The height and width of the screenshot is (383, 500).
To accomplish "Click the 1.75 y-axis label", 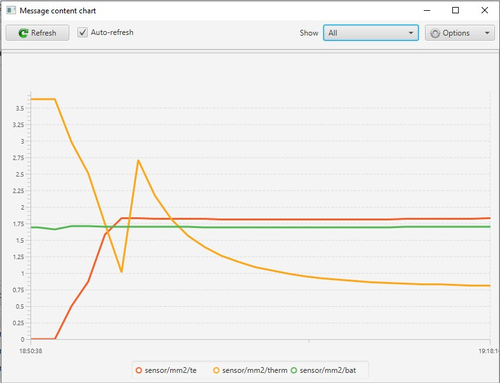I will click(18, 224).
